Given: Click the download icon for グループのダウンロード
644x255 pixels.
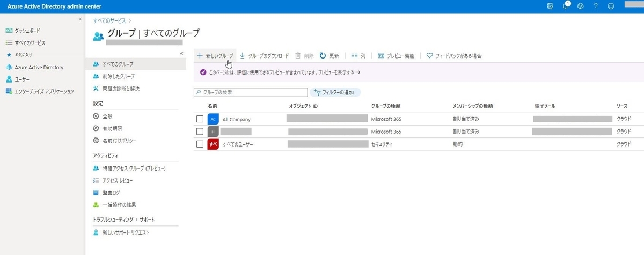Looking at the screenshot, I should click(x=243, y=55).
